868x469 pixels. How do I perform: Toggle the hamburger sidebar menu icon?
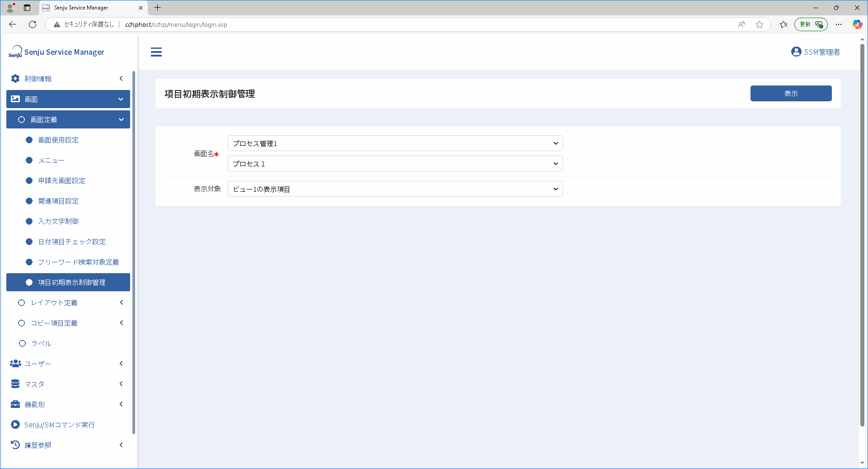[156, 52]
